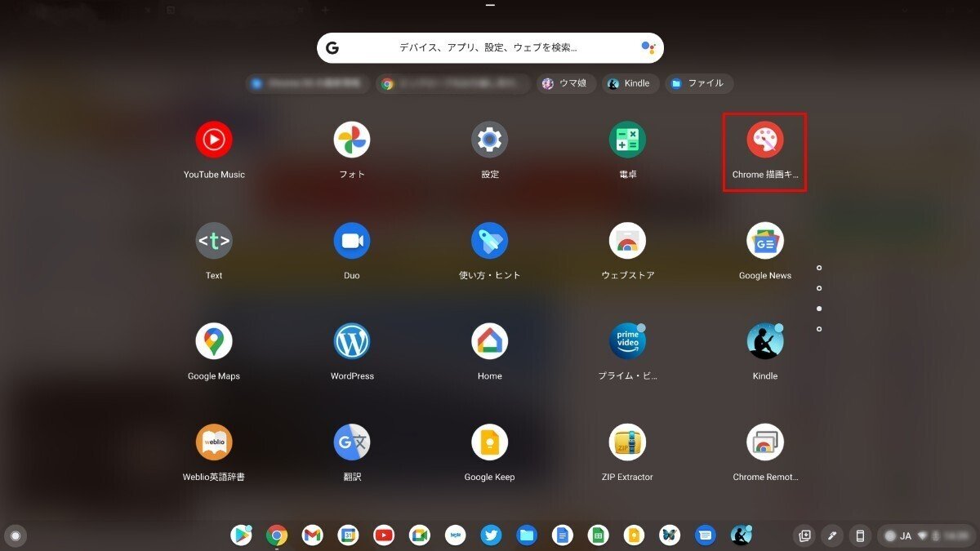Open Google Meet from the shelf
Screen dimensions: 980x551
(419, 535)
